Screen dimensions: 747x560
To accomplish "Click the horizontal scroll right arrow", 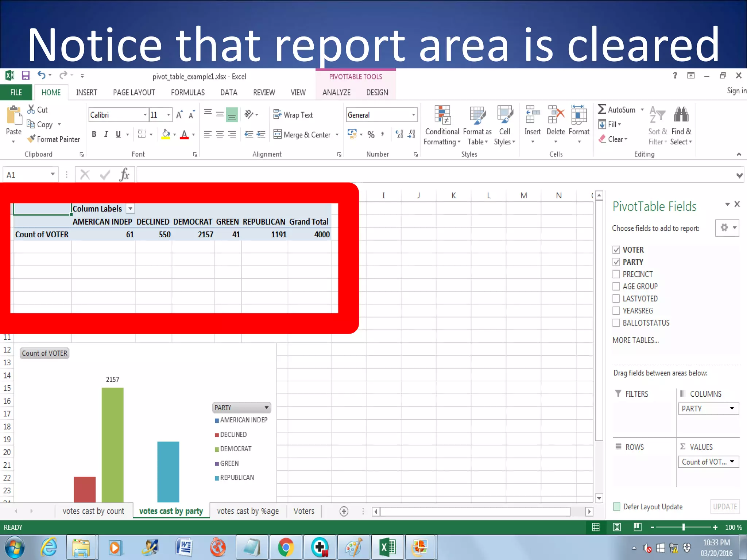I will (x=589, y=512).
